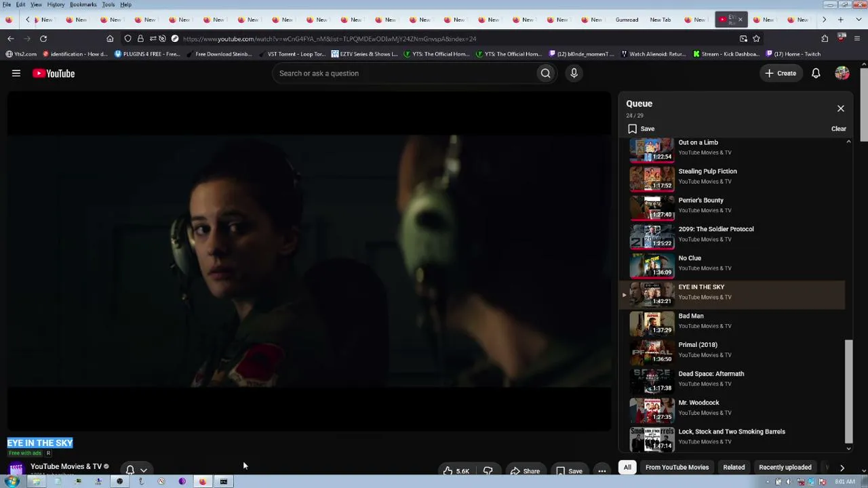Open the Edit menu
This screenshot has width=868, height=488.
21,5
